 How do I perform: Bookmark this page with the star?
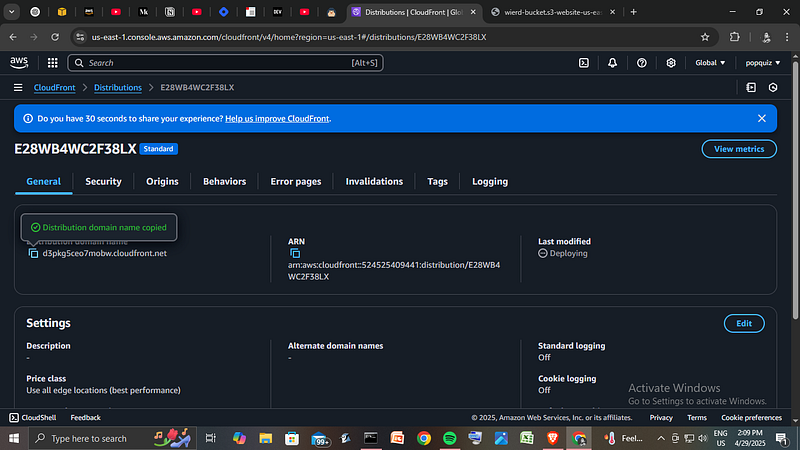pos(705,37)
